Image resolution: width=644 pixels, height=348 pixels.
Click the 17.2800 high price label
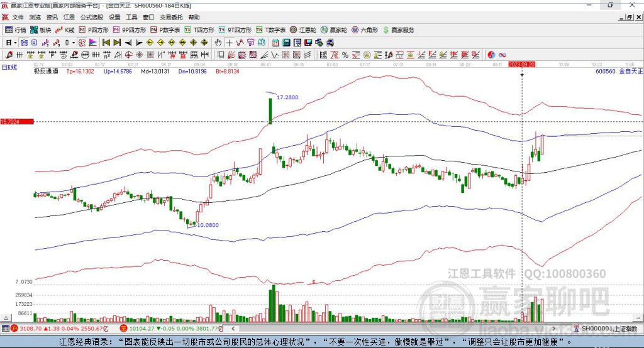click(287, 97)
